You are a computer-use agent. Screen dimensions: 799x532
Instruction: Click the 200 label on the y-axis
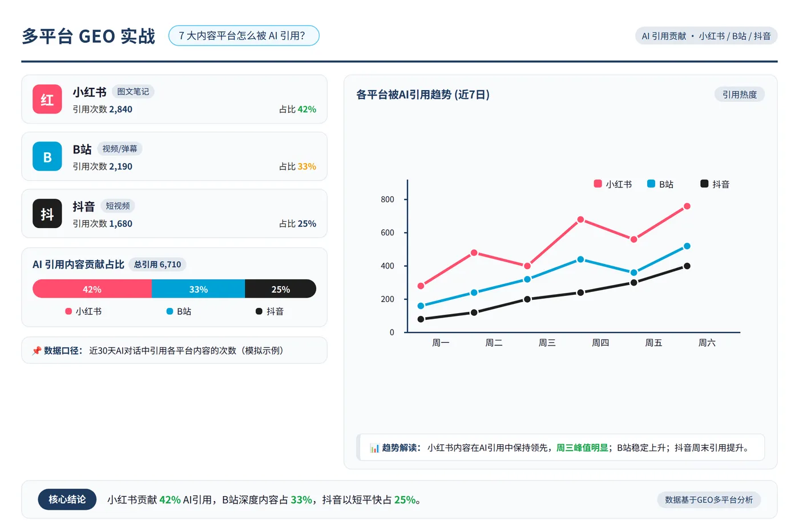coord(388,299)
